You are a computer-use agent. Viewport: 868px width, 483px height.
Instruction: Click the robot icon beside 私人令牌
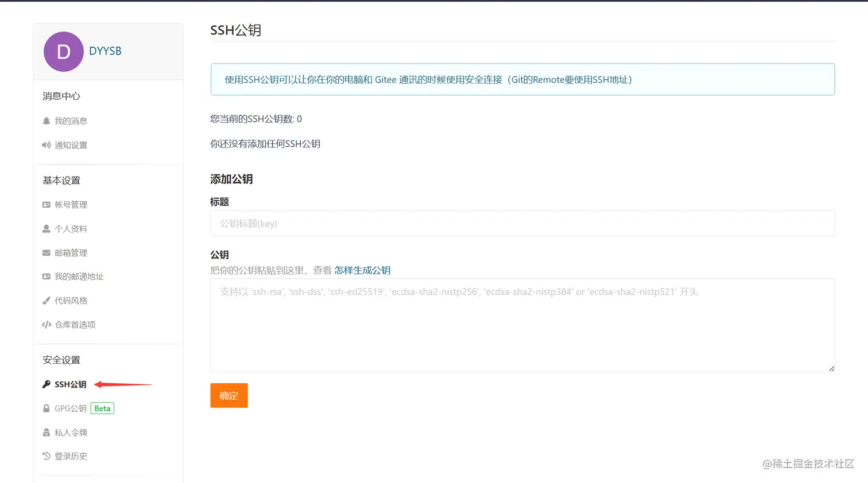pos(46,433)
